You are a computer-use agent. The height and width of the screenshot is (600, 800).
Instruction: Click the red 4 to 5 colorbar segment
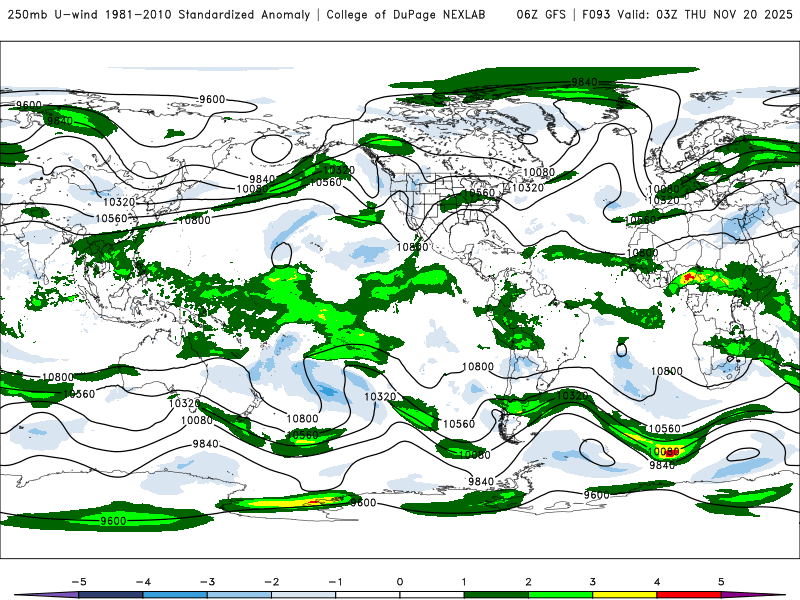689,595
